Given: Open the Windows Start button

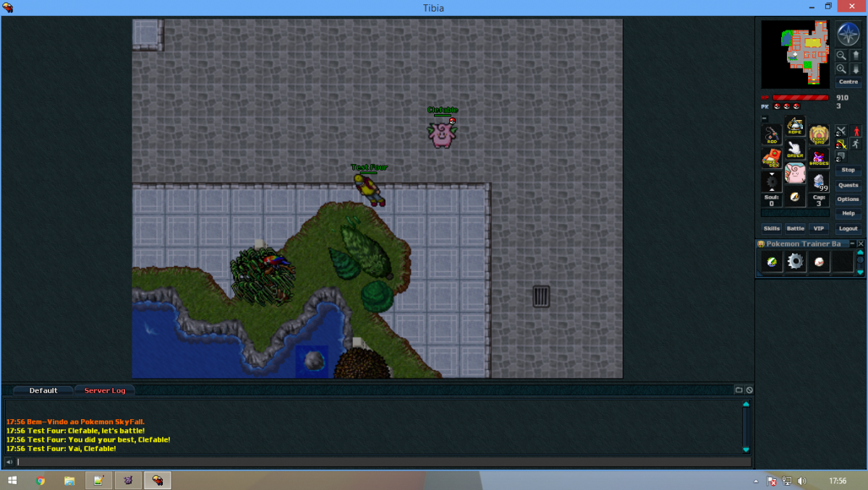Looking at the screenshot, I should 12,481.
